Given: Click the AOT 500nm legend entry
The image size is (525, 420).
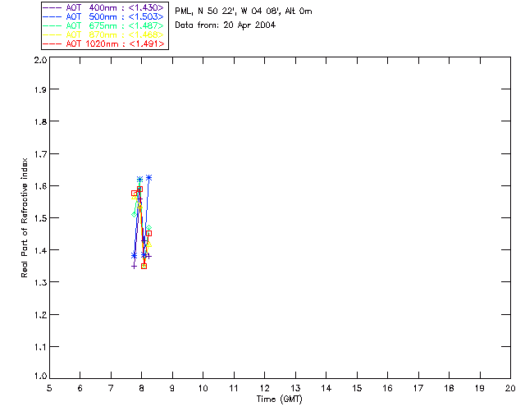Looking at the screenshot, I should [103, 16].
